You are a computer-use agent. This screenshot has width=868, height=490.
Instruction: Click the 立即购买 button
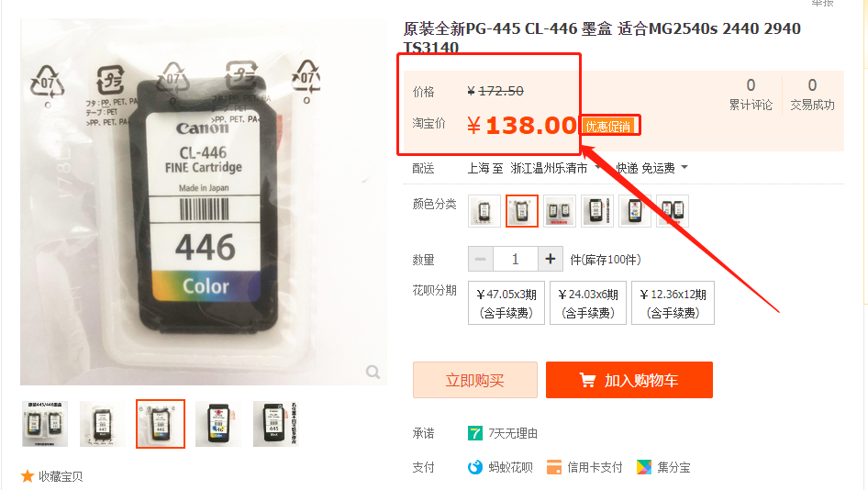[475, 380]
